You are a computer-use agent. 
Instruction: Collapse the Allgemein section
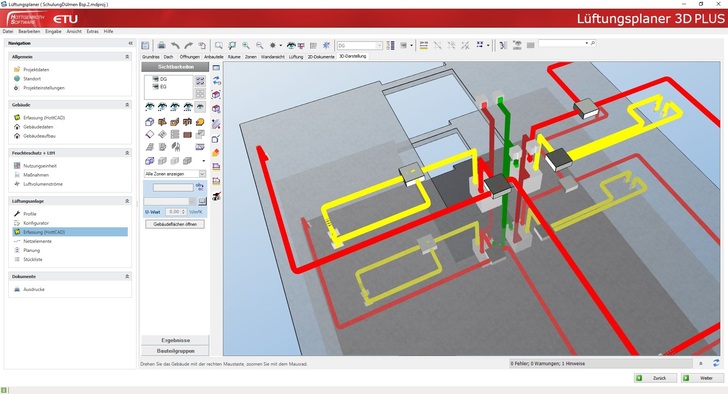pyautogui.click(x=127, y=57)
